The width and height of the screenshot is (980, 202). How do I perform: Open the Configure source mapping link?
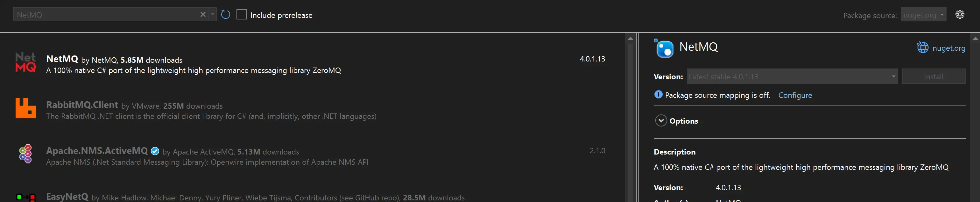(795, 95)
